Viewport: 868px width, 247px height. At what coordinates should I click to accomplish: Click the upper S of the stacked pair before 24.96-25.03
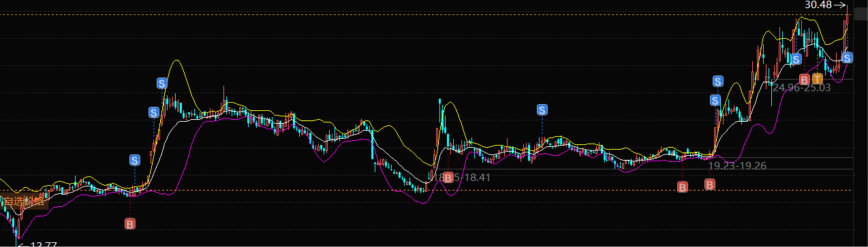coord(718,81)
